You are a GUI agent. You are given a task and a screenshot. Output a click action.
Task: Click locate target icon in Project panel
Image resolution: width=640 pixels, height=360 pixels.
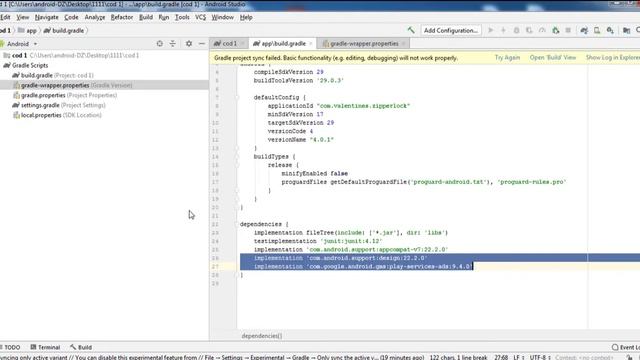160,43
